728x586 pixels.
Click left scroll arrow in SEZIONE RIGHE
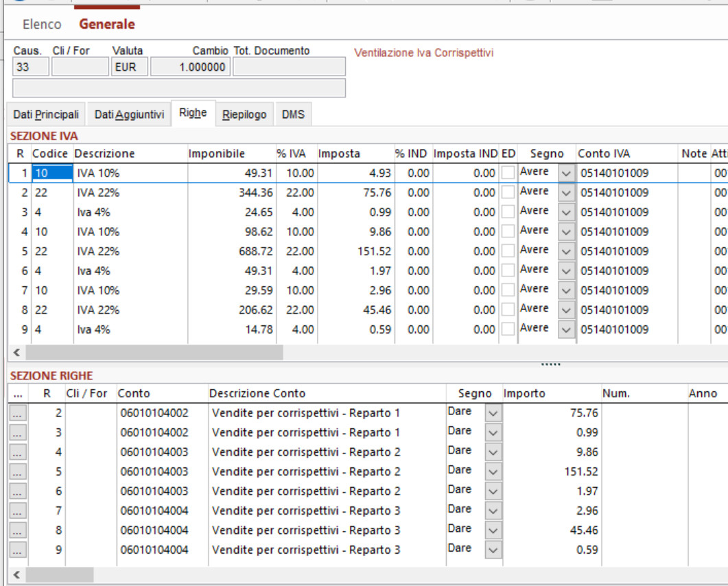click(16, 575)
